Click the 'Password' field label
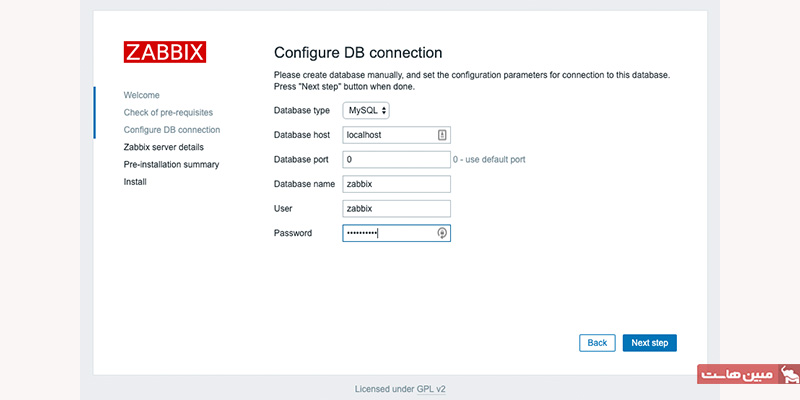 pyautogui.click(x=293, y=233)
